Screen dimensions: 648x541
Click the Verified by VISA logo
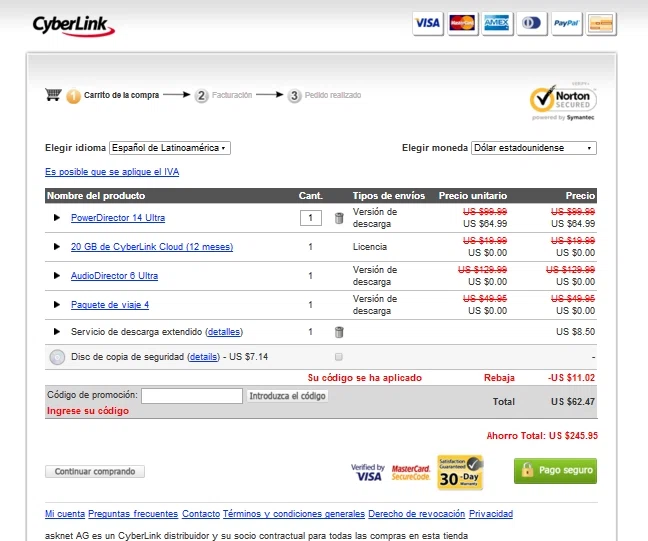point(367,472)
